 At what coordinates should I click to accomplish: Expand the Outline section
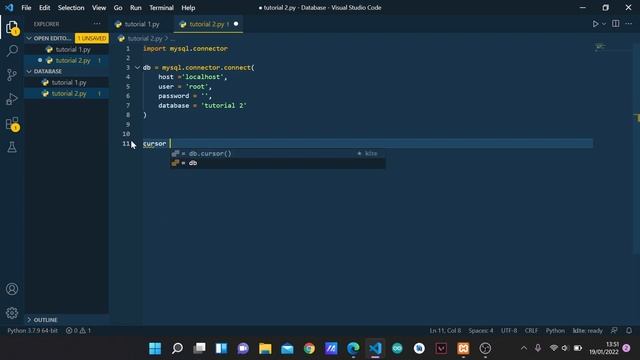click(x=29, y=320)
